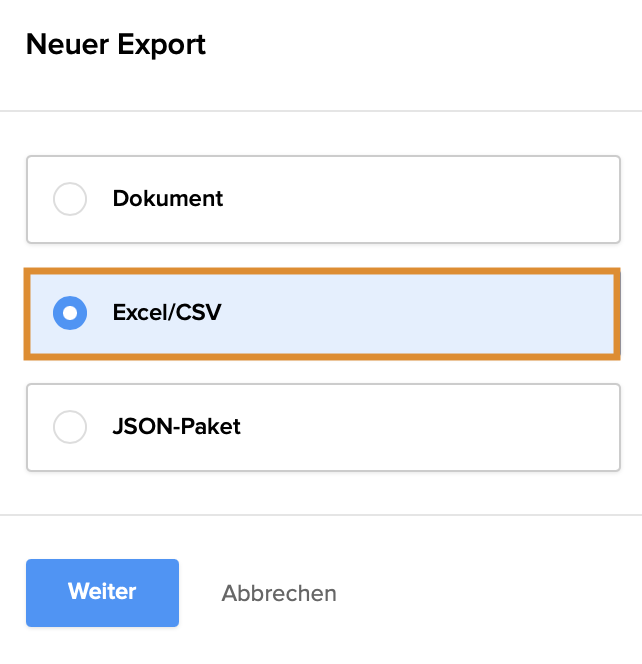
Task: Proceed with the blue Weiter button
Action: coord(102,592)
